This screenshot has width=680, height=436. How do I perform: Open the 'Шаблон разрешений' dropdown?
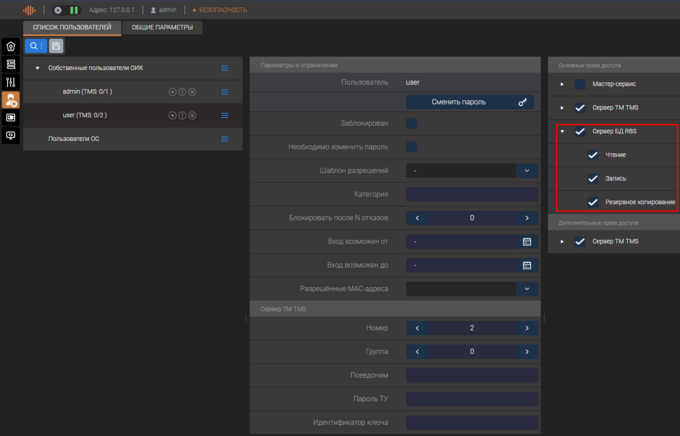(527, 171)
